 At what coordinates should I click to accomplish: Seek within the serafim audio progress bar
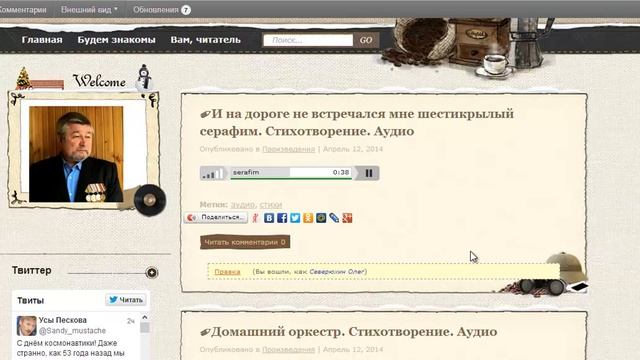[291, 173]
